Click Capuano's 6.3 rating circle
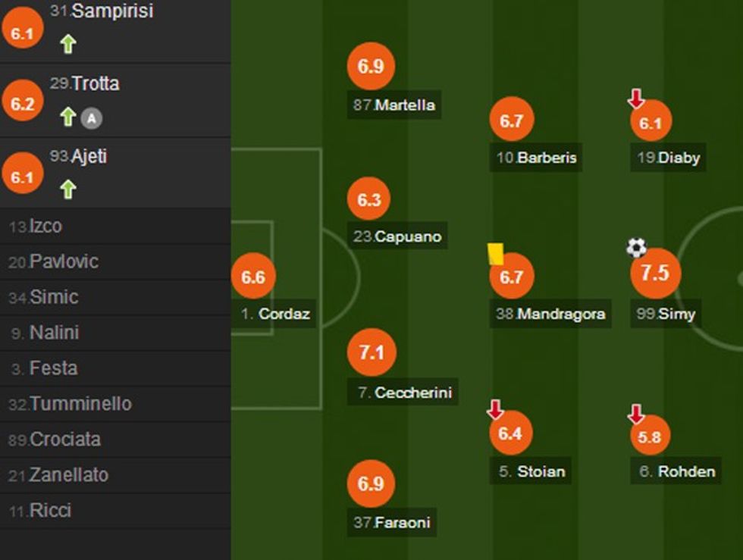Screen dimensions: 743x560 click(x=369, y=200)
